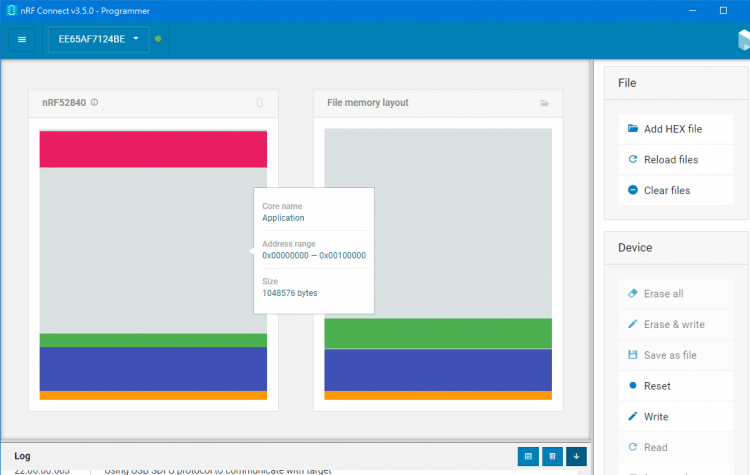Click Erase & write button
Image resolution: width=750 pixels, height=475 pixels.
(676, 324)
